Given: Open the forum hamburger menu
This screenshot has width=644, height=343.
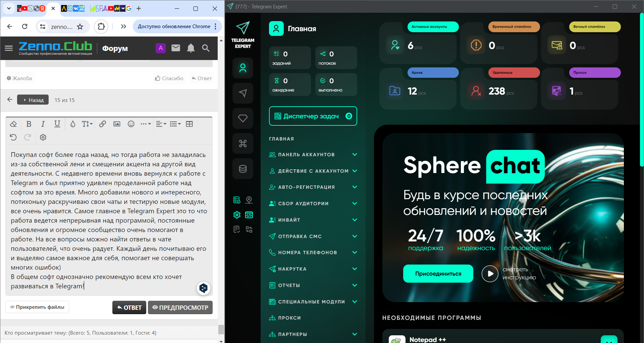Looking at the screenshot, I should click(9, 48).
